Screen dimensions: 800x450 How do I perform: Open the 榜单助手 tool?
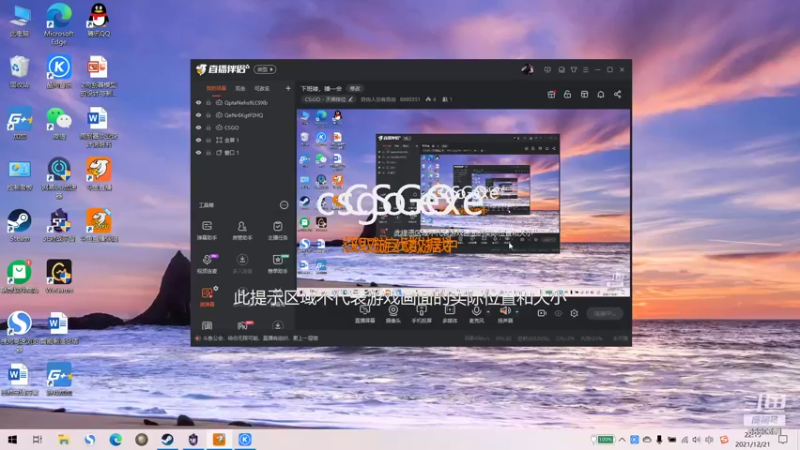coord(278,264)
